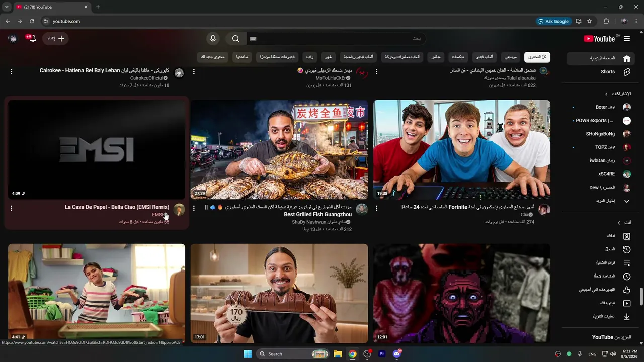Play the Fortnite three-guys video thumbnail
The width and height of the screenshot is (644, 362).
tap(462, 149)
